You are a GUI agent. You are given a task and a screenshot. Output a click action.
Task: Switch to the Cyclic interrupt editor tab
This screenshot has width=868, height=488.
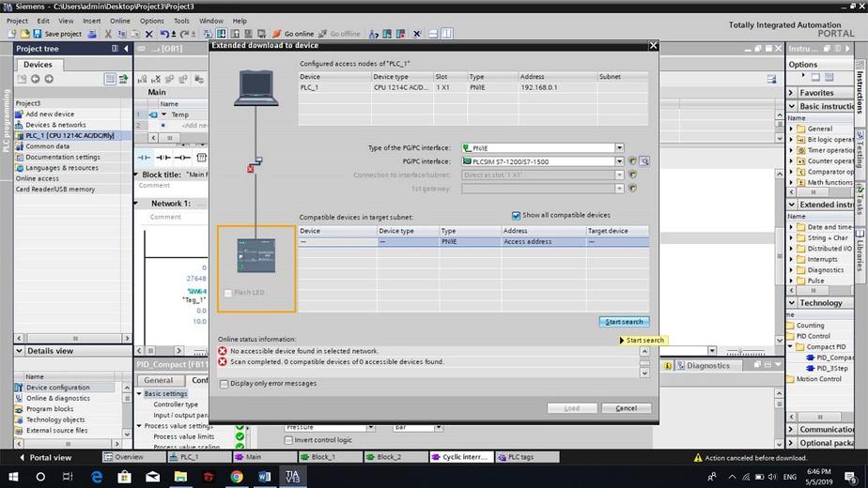(x=461, y=457)
